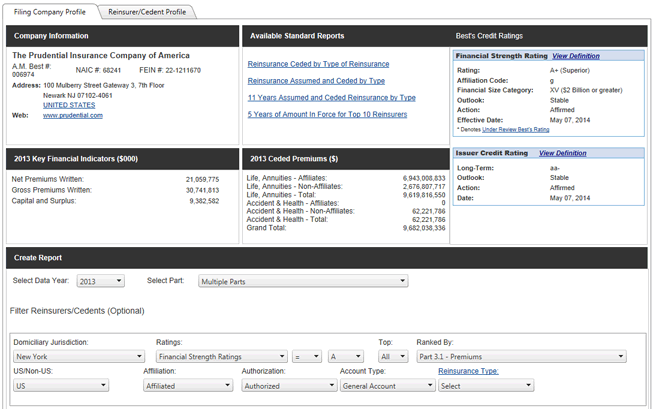The image size is (653, 409).
Task: Open the Ranked By Part 3.1 Premiums dropdown
Action: tap(521, 357)
